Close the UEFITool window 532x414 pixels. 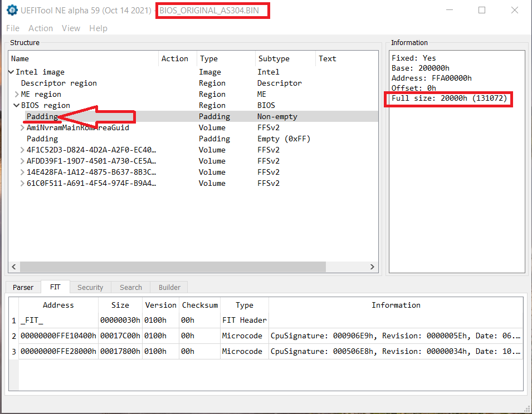pyautogui.click(x=514, y=10)
